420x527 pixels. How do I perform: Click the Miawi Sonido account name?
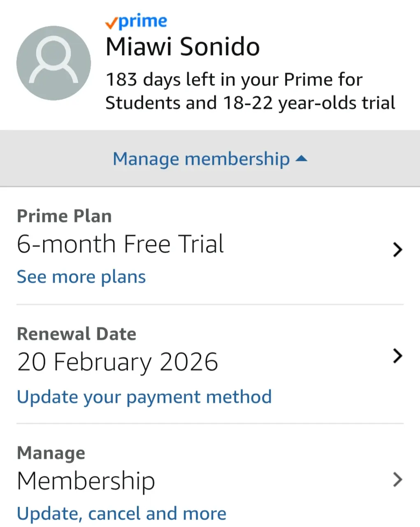click(x=183, y=47)
